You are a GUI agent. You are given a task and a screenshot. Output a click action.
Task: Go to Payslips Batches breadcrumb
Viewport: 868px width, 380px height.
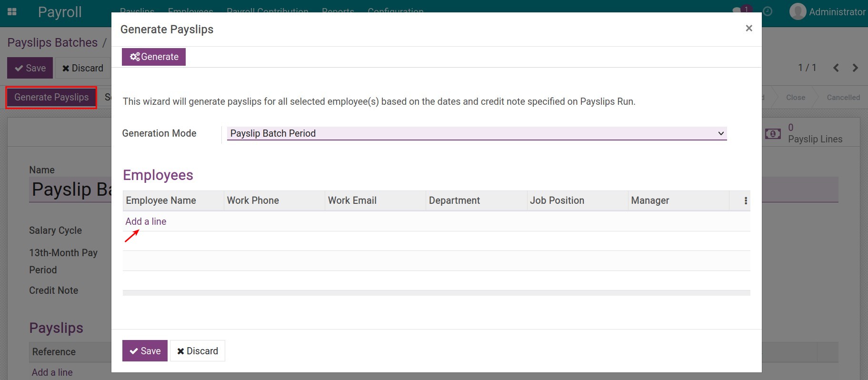click(x=52, y=42)
